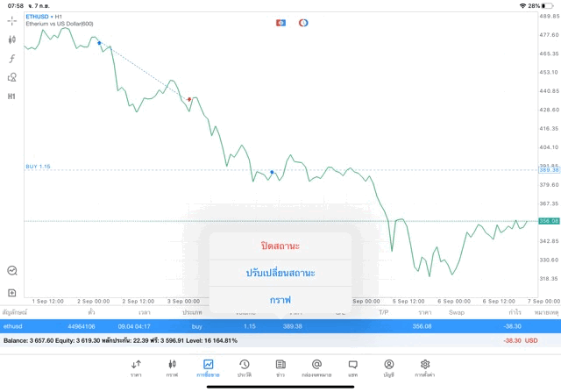Click the new order icon at bottom-left of chart
This screenshot has height=392, width=561.
pos(12,293)
